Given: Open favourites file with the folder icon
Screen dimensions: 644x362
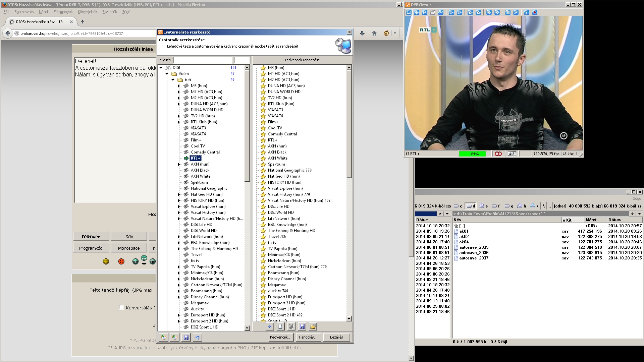Looking at the screenshot, I should click(313, 326).
